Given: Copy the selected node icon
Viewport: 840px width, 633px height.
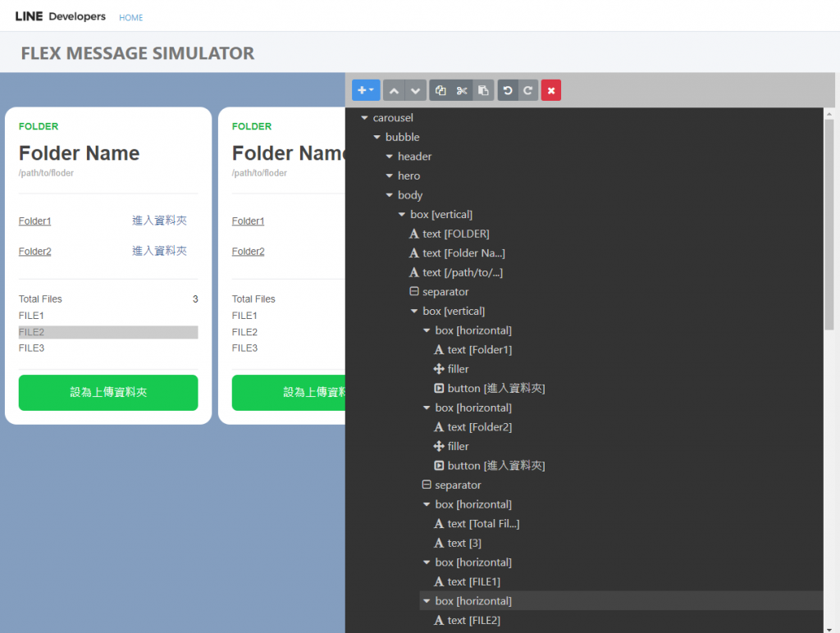Looking at the screenshot, I should (x=441, y=90).
